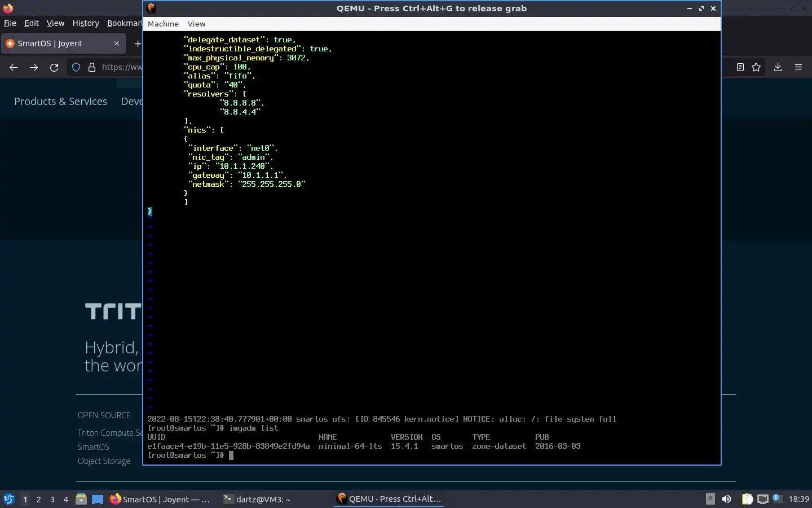Click the '2016-03-03' PUB date
Screen dimensions: 812x508
558,446
